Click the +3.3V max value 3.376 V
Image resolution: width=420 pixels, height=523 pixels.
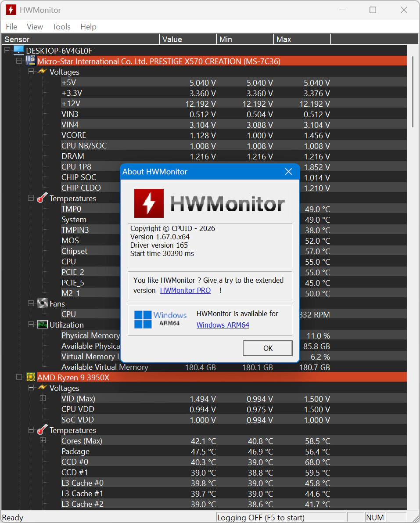317,94
